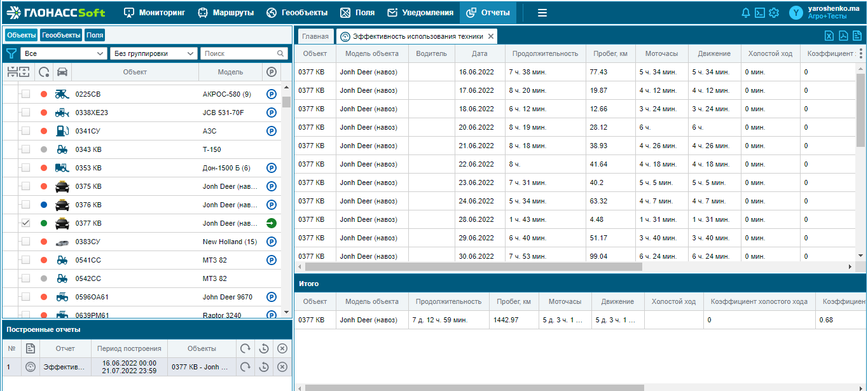
Task: Click the Поиск search field
Action: (245, 54)
